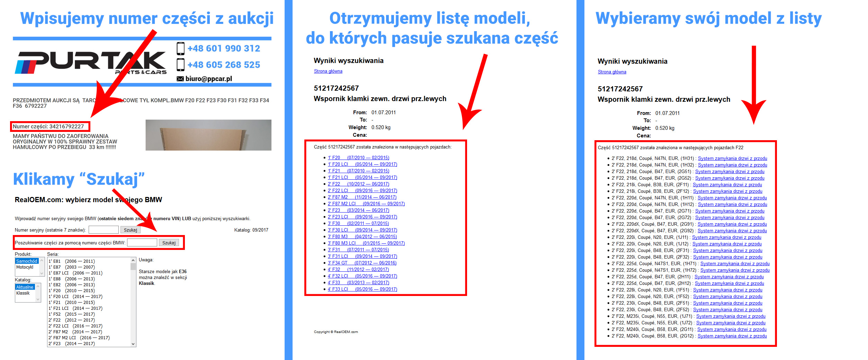Image resolution: width=868 pixels, height=360 pixels.
Task: Open System zamykania link for 220d N47N (1H11)
Action: (x=732, y=198)
